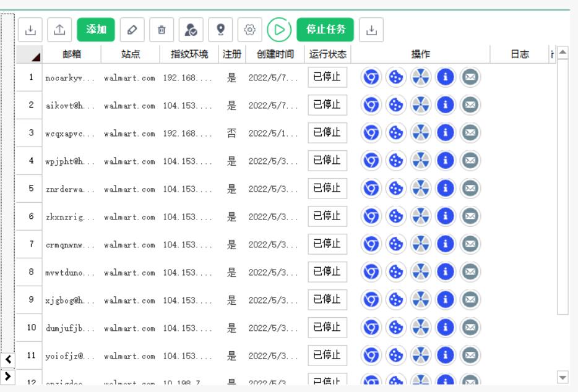Click the 停止任务 button
This screenshot has height=392, width=578.
325,30
